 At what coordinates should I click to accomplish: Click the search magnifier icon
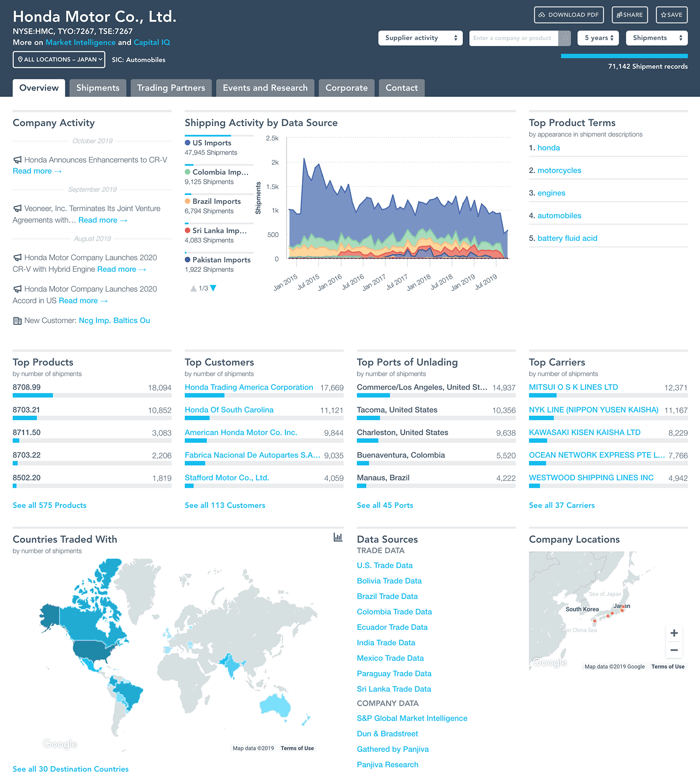click(565, 38)
